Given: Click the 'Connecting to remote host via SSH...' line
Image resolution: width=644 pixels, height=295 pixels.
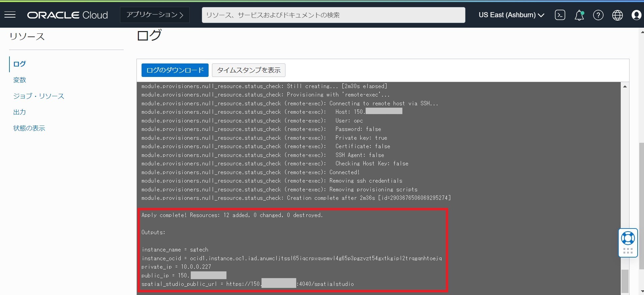Looking at the screenshot, I should 290,103.
